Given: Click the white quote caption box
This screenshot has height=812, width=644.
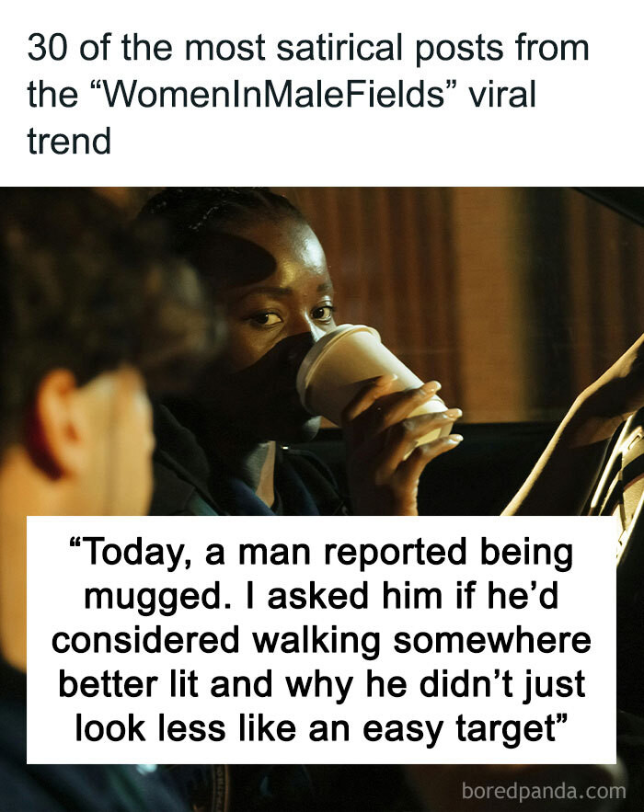Looking at the screenshot, I should [x=321, y=639].
